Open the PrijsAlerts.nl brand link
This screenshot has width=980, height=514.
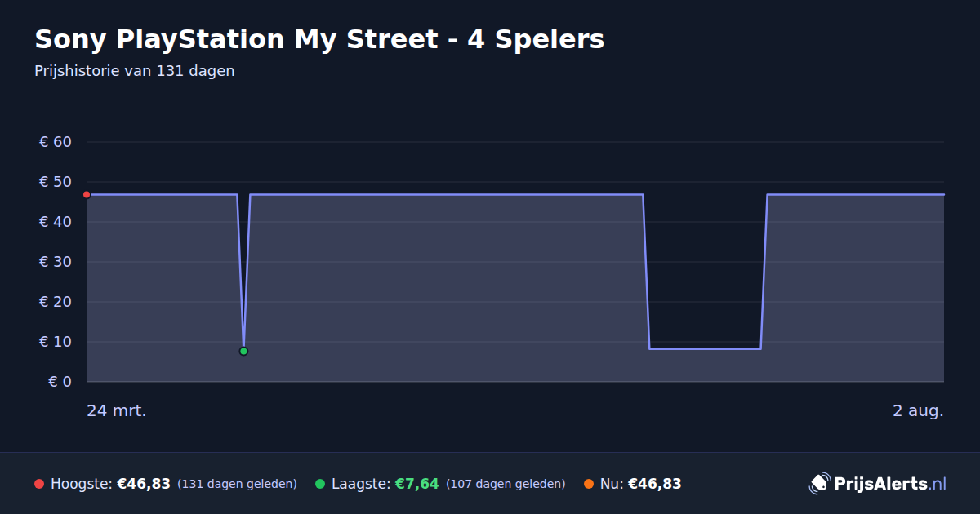point(878,484)
